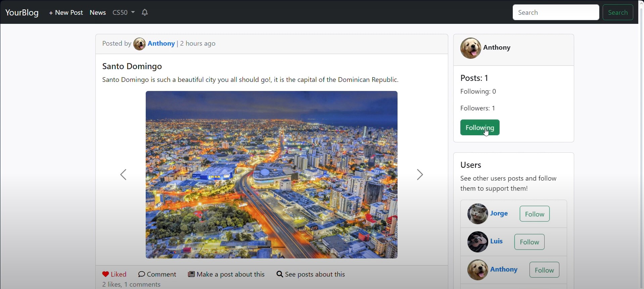644x289 pixels.
Task: Click See posts about this
Action: coord(311,274)
